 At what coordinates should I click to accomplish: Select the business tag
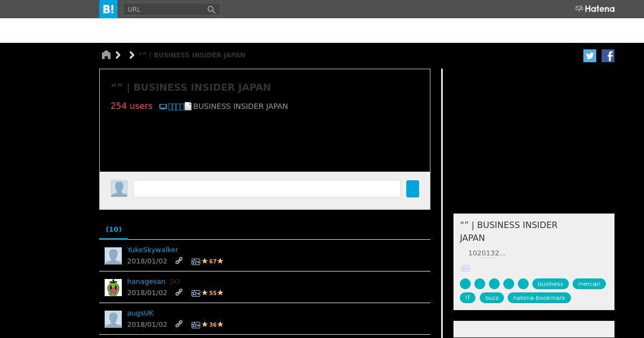(x=551, y=284)
